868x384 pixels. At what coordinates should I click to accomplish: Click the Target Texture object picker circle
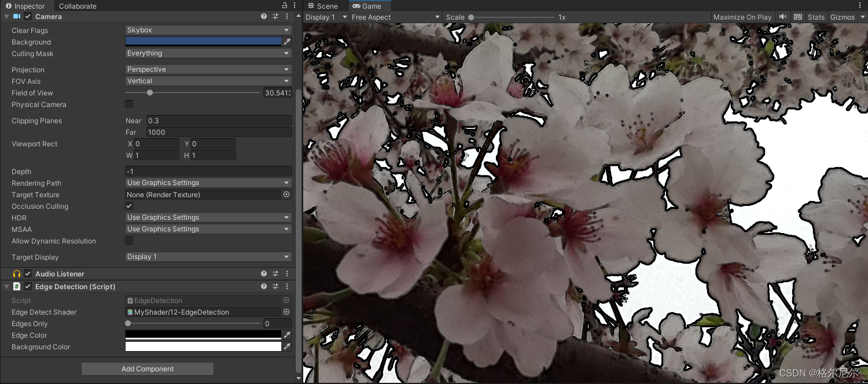(286, 194)
